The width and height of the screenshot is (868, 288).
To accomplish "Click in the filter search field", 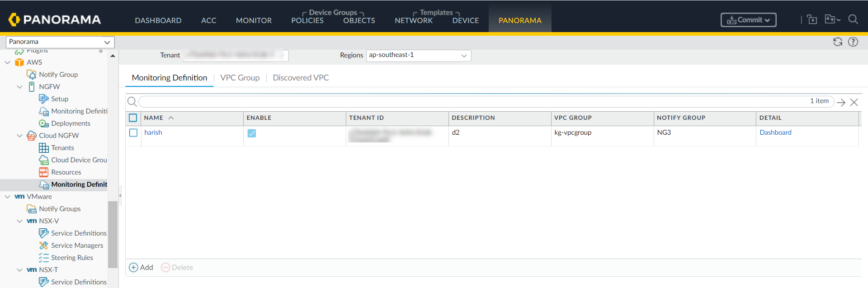I will pyautogui.click(x=470, y=102).
